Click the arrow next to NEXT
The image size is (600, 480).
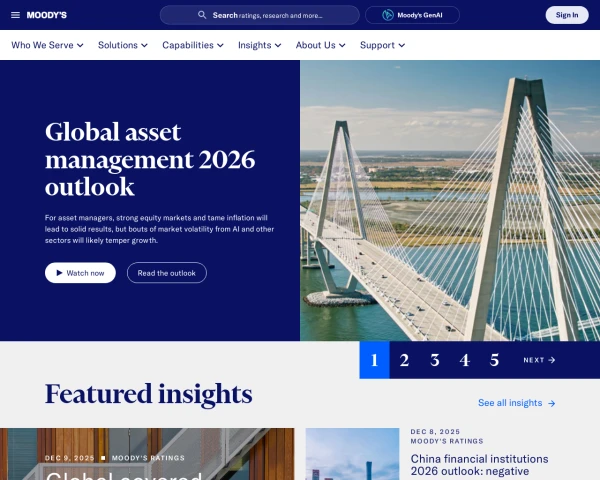[x=551, y=360]
